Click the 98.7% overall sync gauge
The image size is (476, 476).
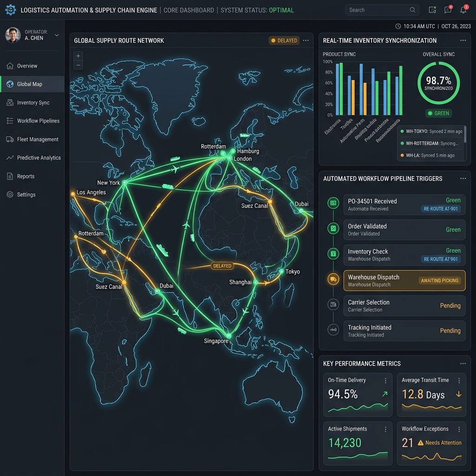[439, 83]
